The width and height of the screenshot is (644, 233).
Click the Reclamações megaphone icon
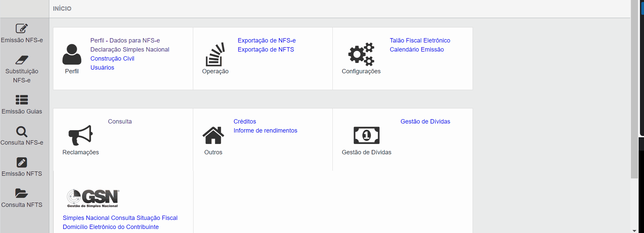[x=80, y=135]
